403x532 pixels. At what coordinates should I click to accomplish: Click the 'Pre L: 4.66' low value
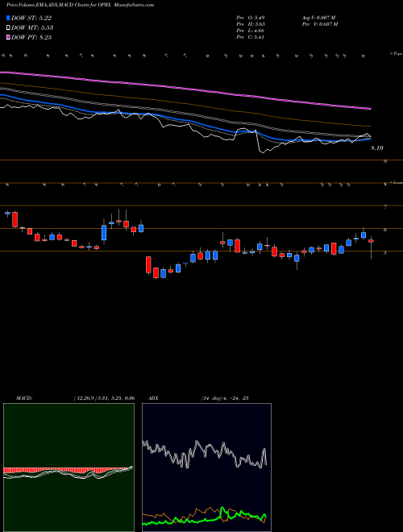[x=251, y=31]
